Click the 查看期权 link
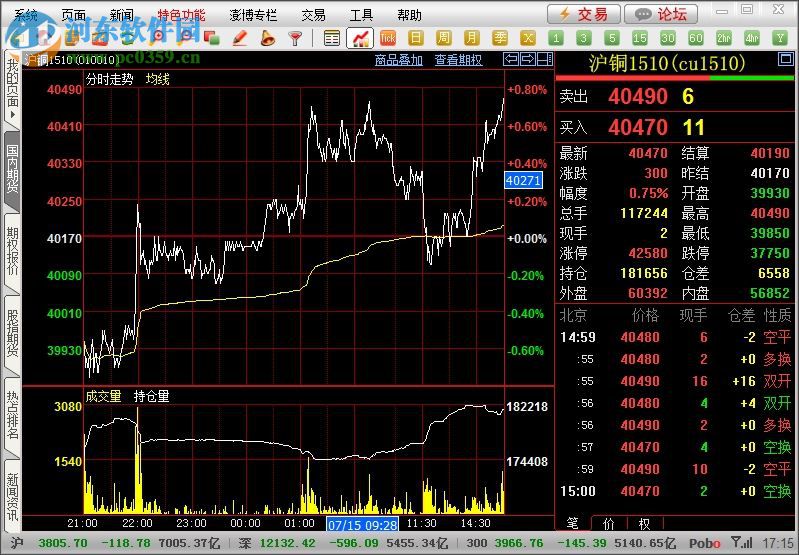Screen dimensions: 799x555 458,60
